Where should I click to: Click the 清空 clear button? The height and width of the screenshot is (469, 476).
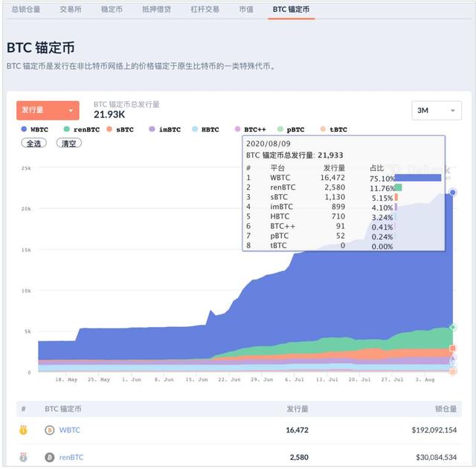pyautogui.click(x=69, y=143)
